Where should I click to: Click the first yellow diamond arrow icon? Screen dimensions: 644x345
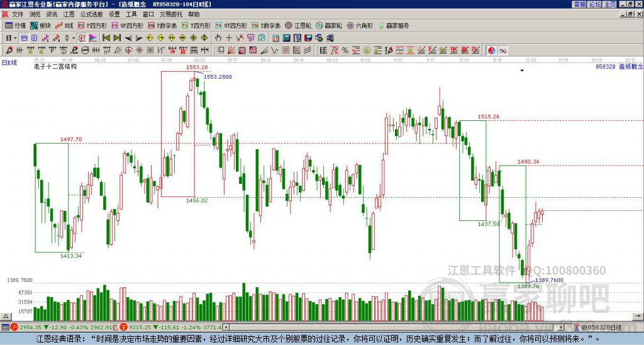tap(150, 38)
